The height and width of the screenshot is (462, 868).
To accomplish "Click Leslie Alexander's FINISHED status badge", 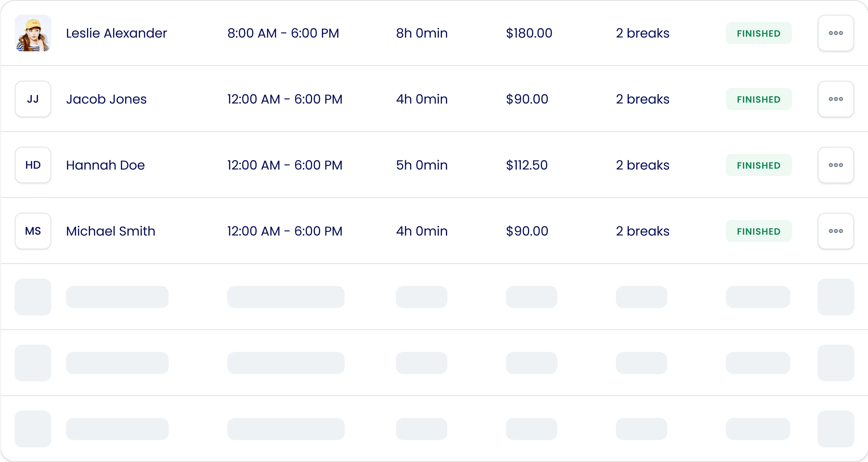I will pyautogui.click(x=758, y=33).
